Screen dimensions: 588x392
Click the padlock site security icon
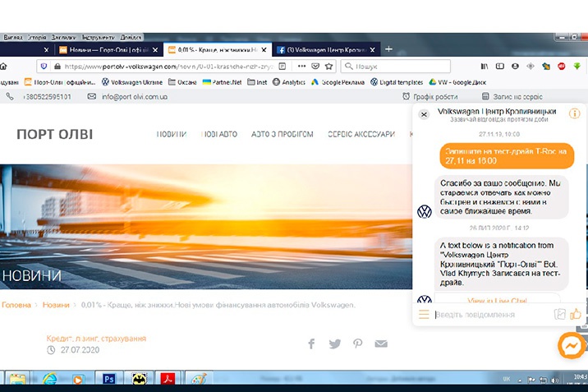[57, 67]
